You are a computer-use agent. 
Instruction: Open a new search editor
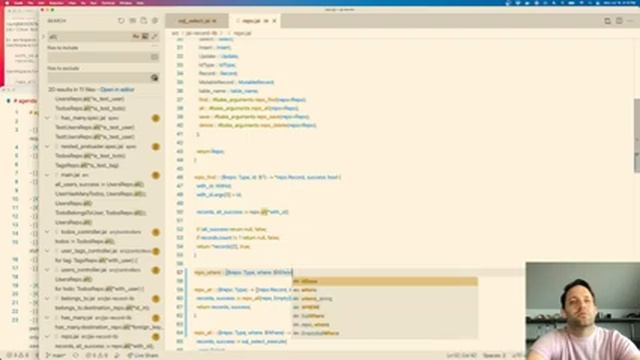pos(144,21)
